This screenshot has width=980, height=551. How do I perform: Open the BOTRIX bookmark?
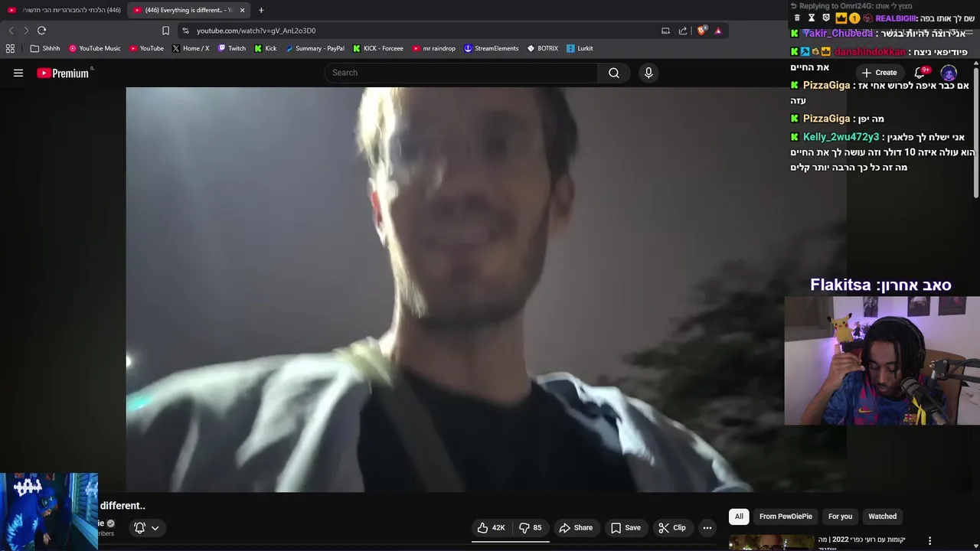(543, 48)
